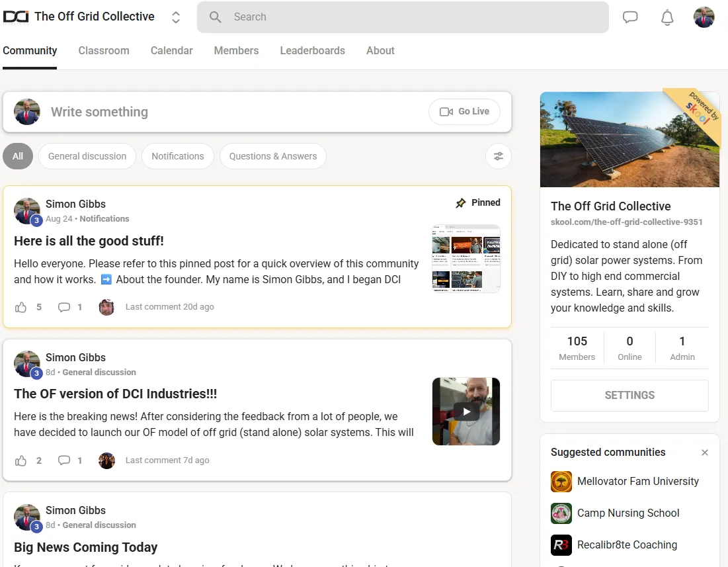Open comments on the pinned post
The height and width of the screenshot is (567, 728).
click(63, 307)
